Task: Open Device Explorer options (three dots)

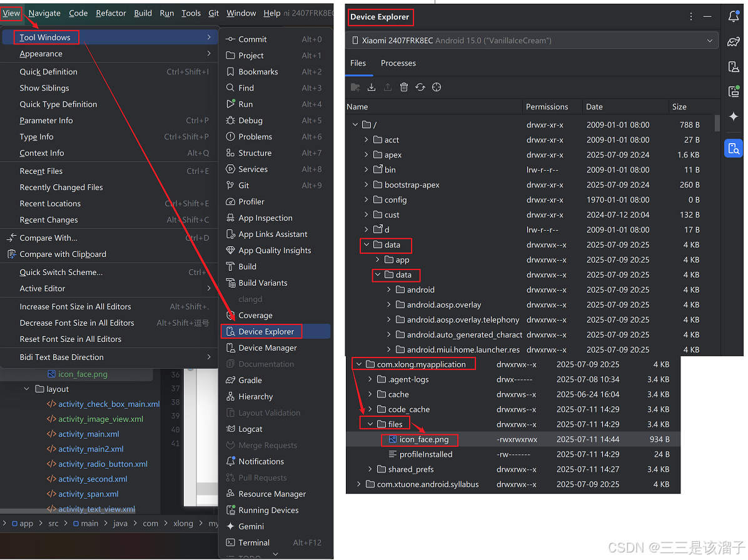Action: [x=690, y=17]
